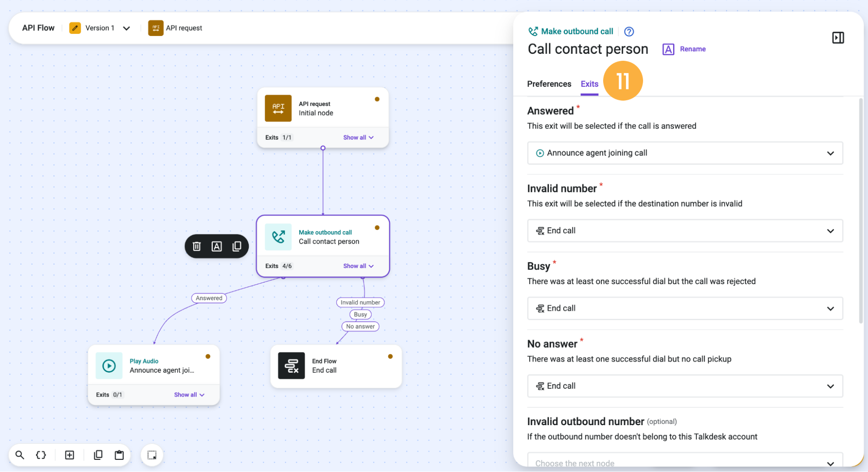Click the 'API request' text in header bar
868x472 pixels.
tap(184, 28)
